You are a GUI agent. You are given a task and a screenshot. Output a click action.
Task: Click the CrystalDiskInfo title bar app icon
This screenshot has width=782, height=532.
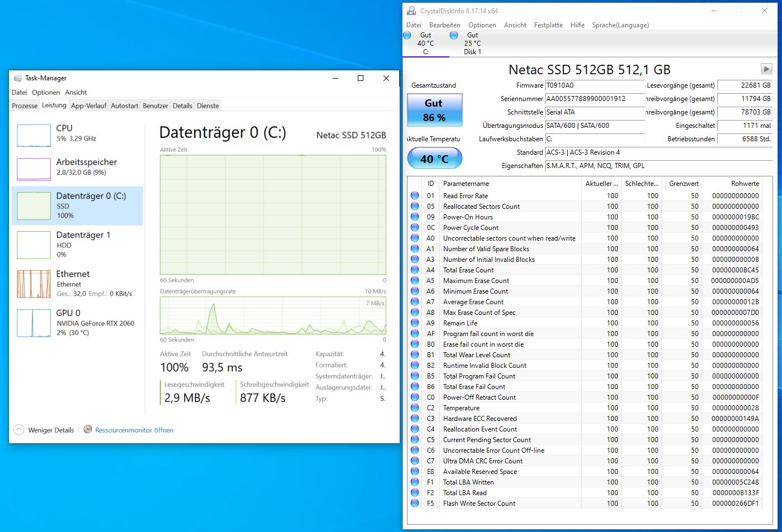click(x=411, y=11)
